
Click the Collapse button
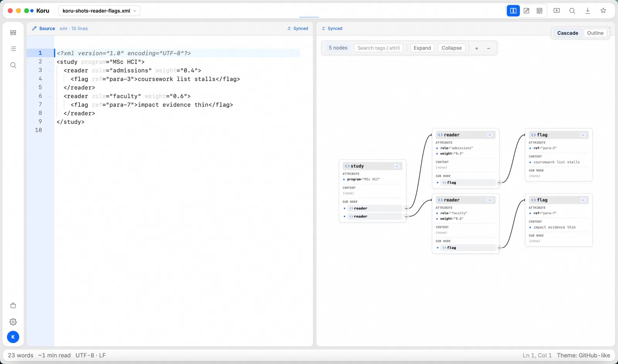(x=452, y=48)
